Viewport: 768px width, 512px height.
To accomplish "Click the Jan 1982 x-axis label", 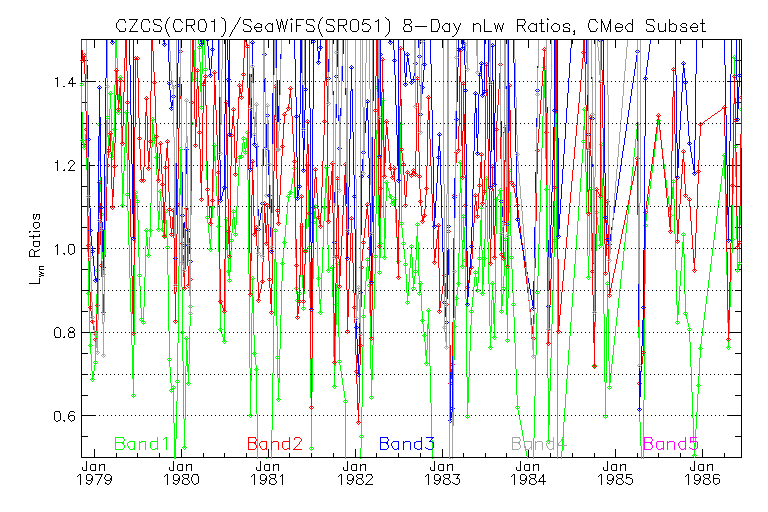I will [355, 473].
